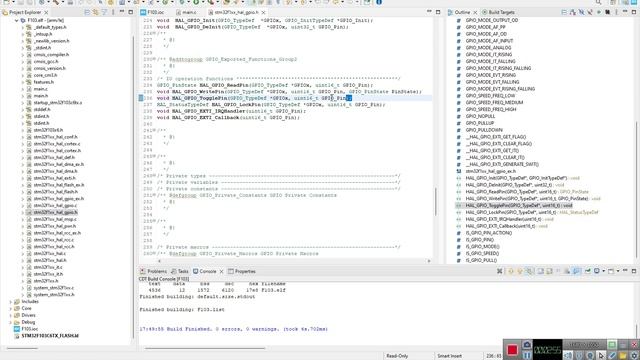Stop recording with red recorder button
The width and height of the screenshot is (640, 360).
tap(512, 350)
